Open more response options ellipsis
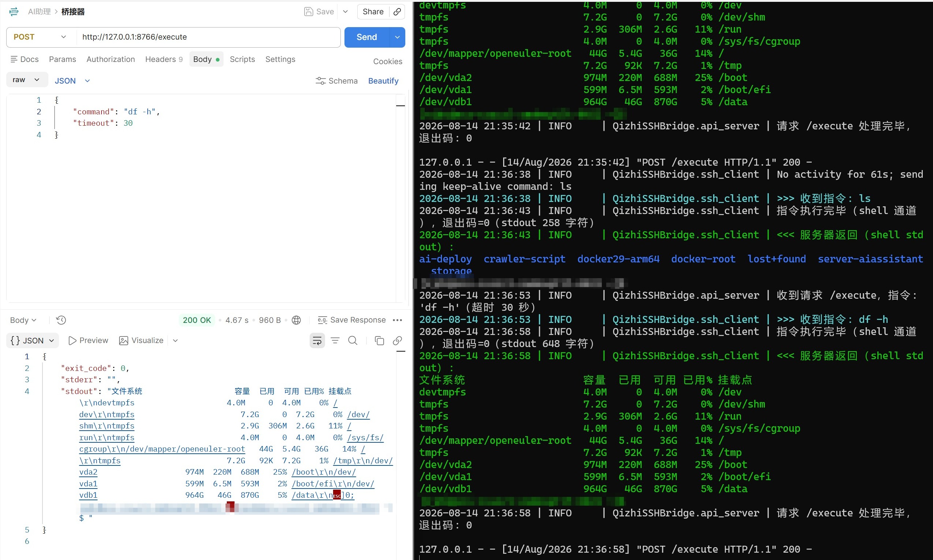This screenshot has height=560, width=933. point(397,320)
